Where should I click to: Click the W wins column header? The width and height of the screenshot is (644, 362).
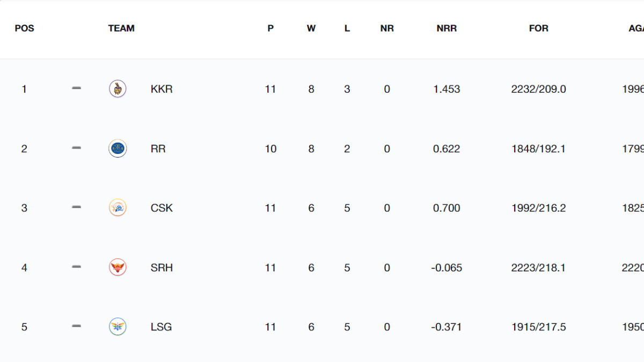[311, 28]
